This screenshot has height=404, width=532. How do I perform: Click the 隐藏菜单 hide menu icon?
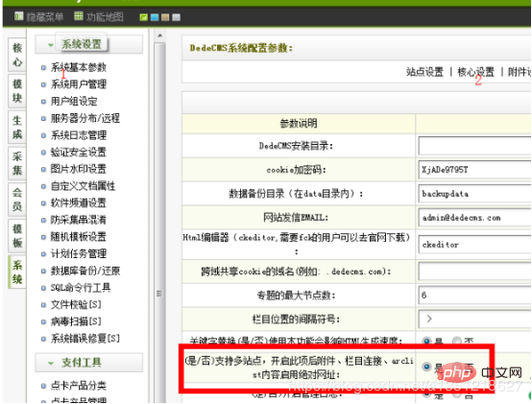(x=19, y=16)
